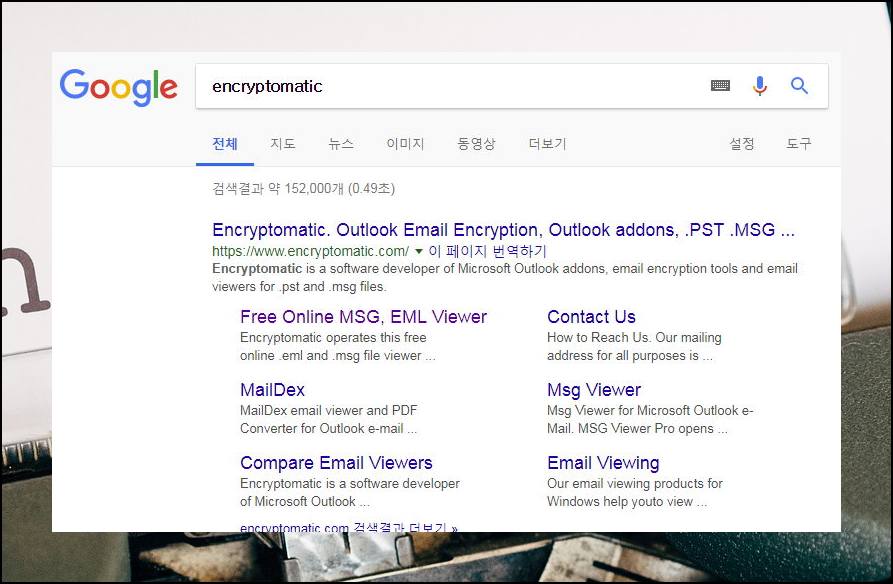Click the blue magnifier search icon
Image resolution: width=893 pixels, height=584 pixels.
(x=800, y=85)
